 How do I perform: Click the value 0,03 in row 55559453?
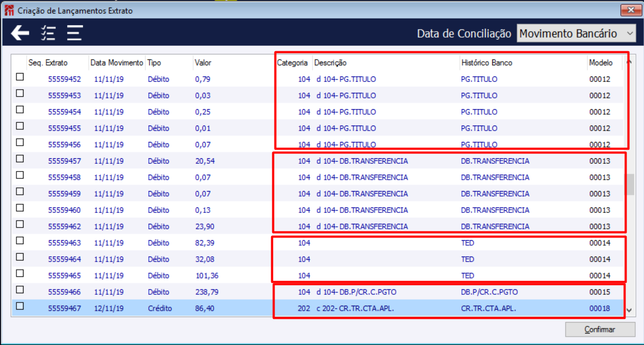pos(203,96)
